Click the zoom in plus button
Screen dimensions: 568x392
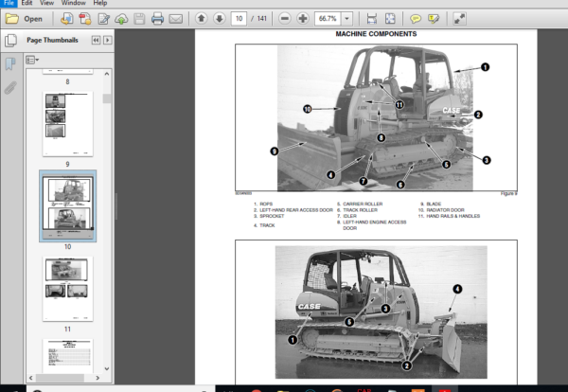click(303, 18)
